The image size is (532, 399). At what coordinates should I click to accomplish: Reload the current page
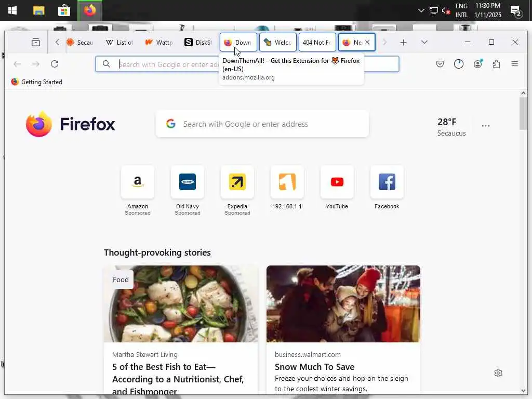coord(55,64)
